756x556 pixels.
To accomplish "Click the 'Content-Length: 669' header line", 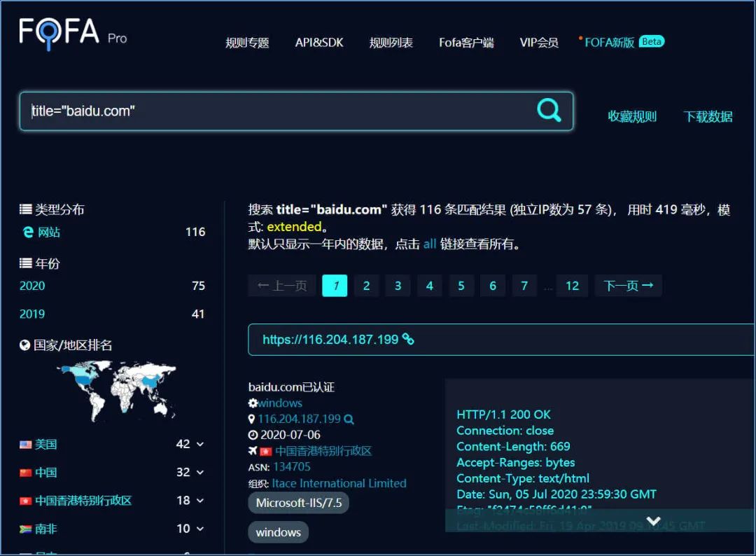I will (x=514, y=447).
